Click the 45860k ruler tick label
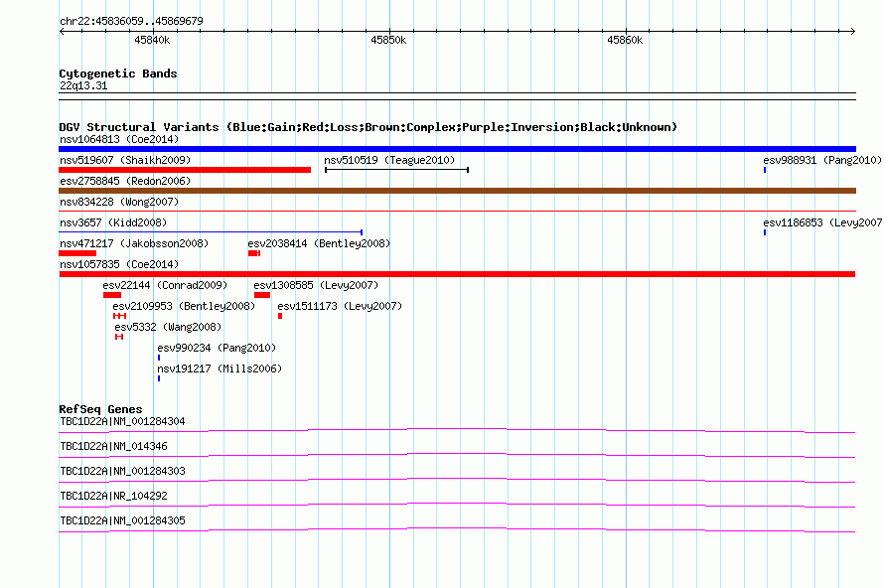 tap(625, 40)
